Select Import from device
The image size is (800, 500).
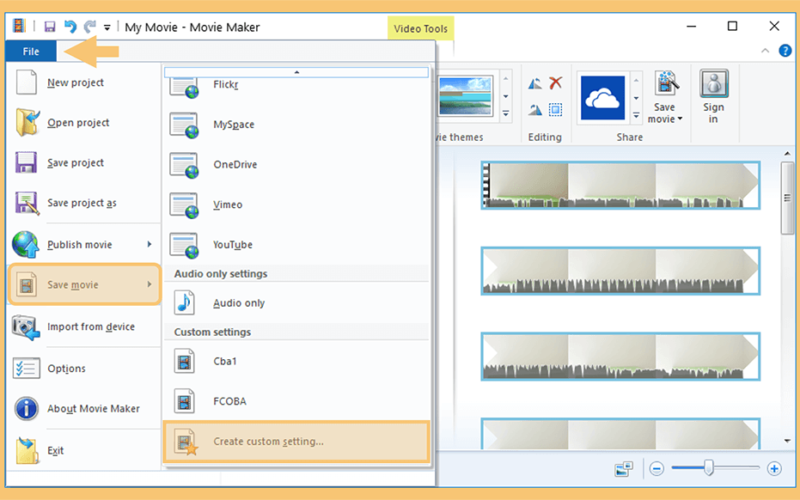point(84,327)
